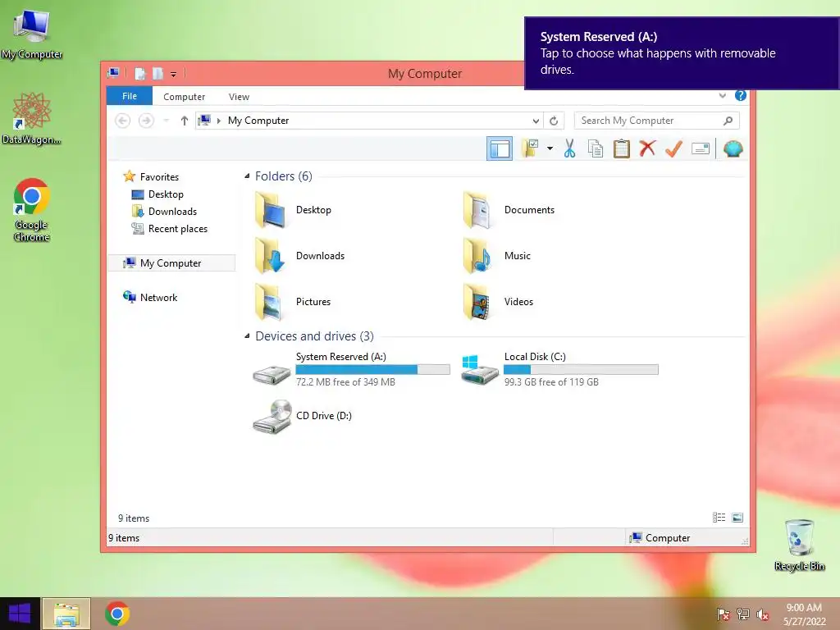
Task: Collapse the Folders (6) group
Action: (247, 176)
